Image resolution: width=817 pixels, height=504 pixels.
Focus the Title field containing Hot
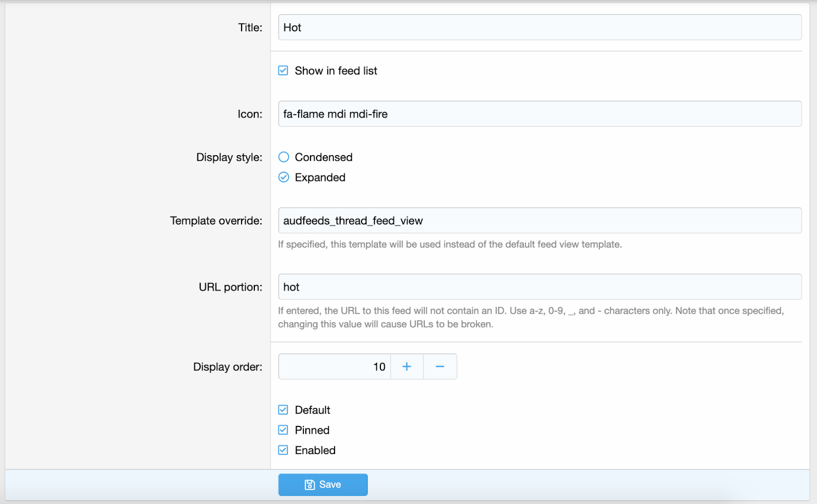pos(539,28)
